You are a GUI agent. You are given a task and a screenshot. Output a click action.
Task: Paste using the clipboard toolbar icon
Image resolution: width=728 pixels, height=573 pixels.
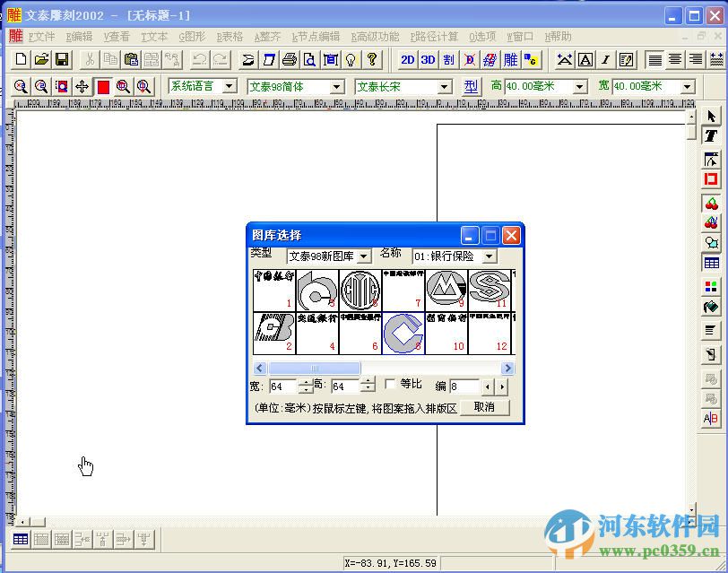pyautogui.click(x=131, y=59)
